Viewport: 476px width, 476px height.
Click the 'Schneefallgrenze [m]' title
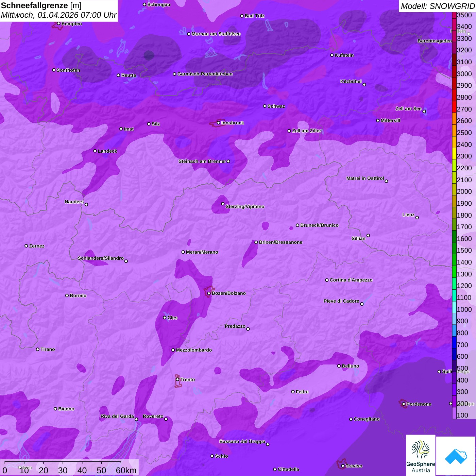click(41, 6)
